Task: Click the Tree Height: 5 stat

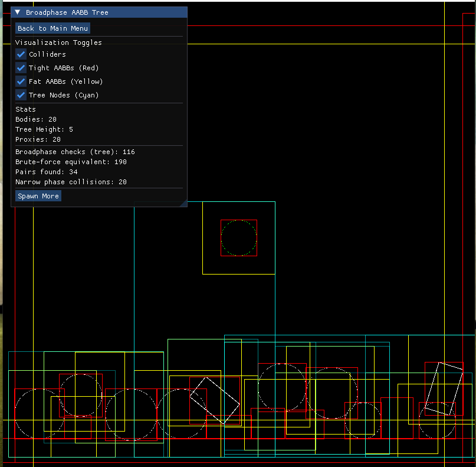Action: 42,129
